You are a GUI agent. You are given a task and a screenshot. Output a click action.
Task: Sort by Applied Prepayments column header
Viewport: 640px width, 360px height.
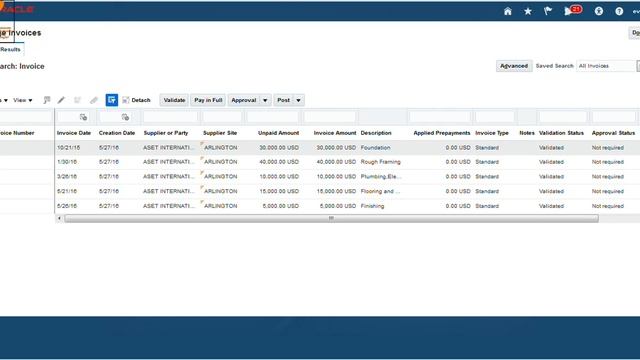click(x=442, y=133)
